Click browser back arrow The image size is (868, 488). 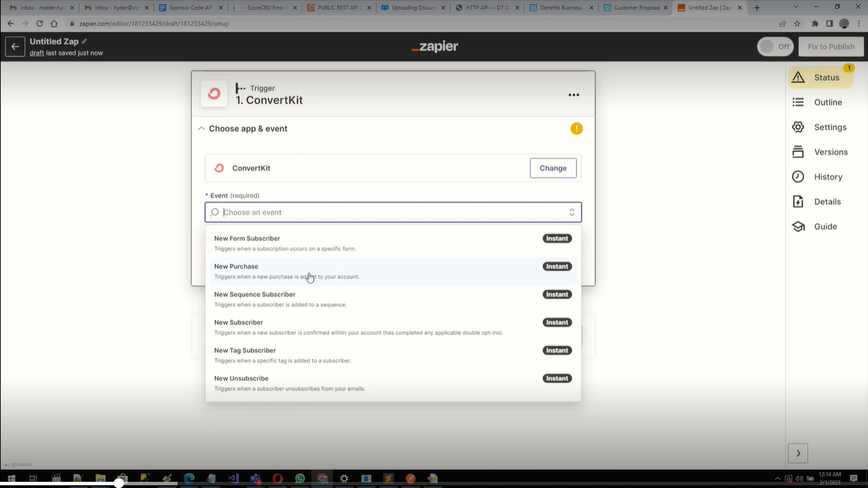coord(10,23)
